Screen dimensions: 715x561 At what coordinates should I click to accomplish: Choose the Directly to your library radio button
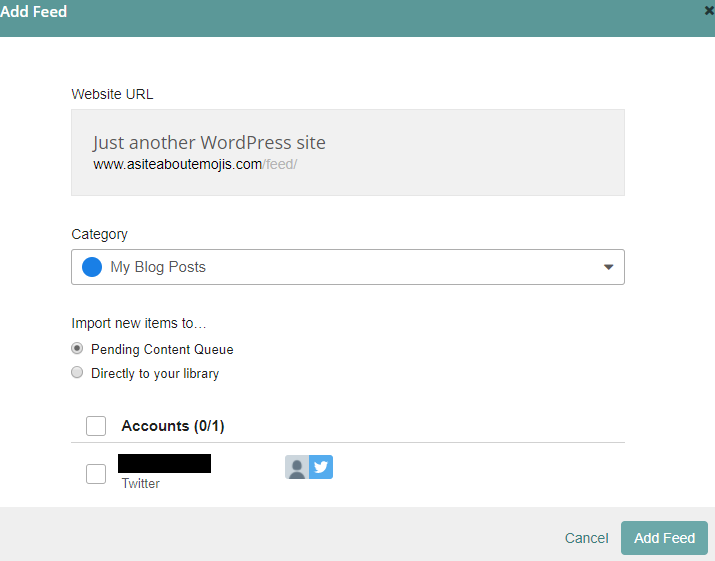(x=77, y=373)
